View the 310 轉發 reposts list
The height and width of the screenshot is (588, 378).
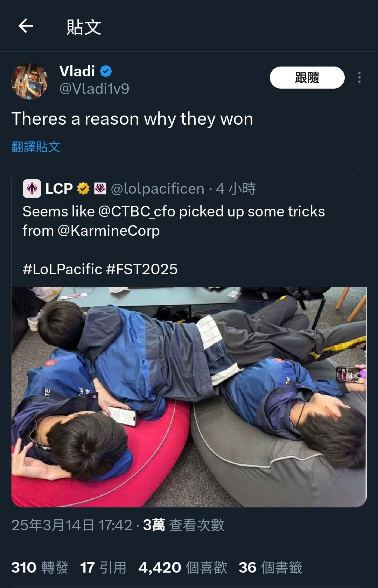point(40,567)
